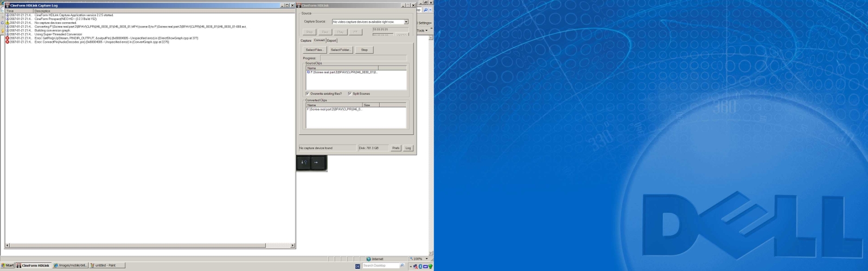
Task: Click the Capture Log title bar icon
Action: [x=8, y=5]
